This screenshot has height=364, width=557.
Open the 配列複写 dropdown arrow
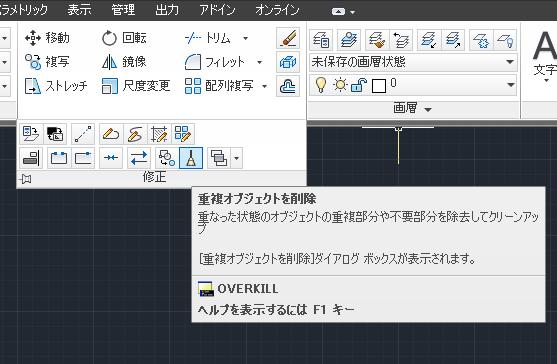(x=264, y=86)
